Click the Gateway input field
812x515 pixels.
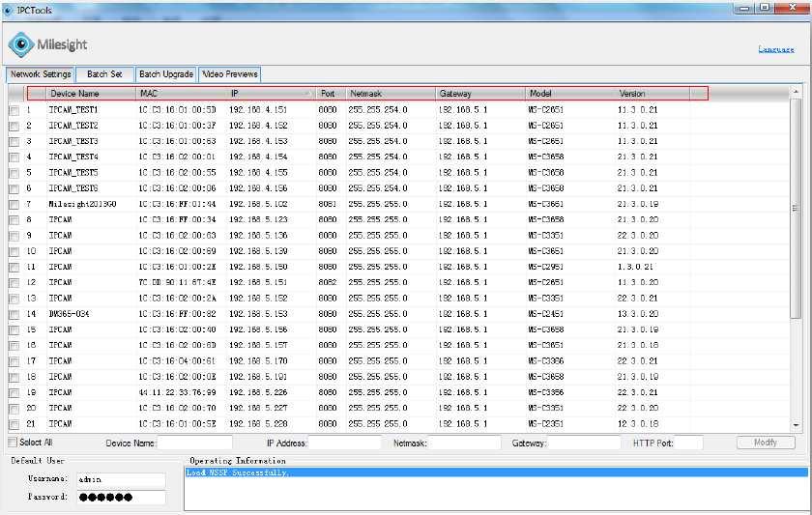pyautogui.click(x=584, y=443)
